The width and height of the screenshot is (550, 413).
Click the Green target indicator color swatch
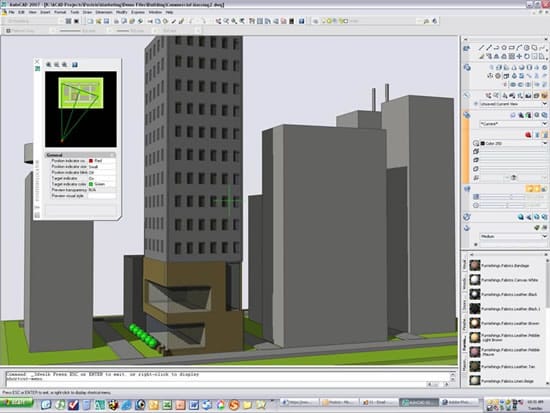point(91,184)
